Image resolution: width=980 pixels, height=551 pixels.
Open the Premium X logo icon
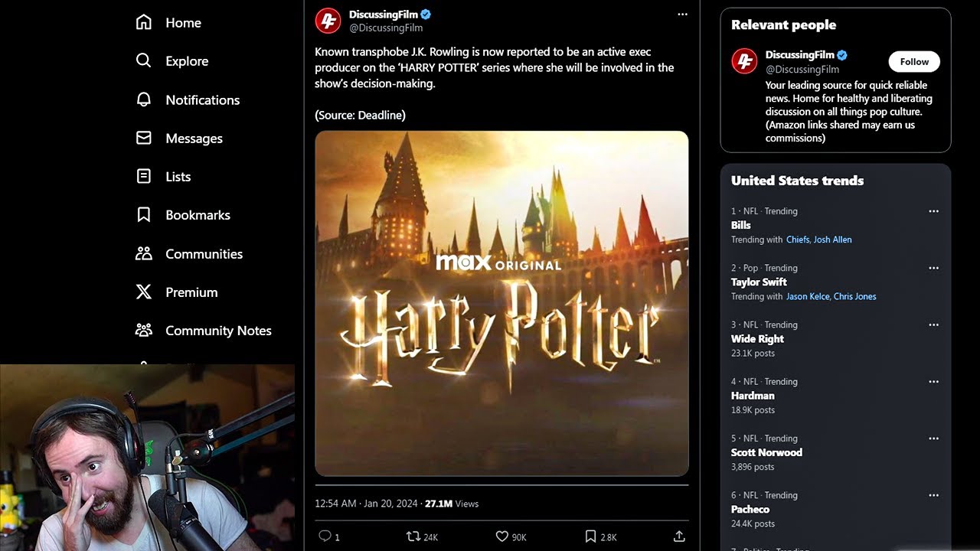click(143, 292)
